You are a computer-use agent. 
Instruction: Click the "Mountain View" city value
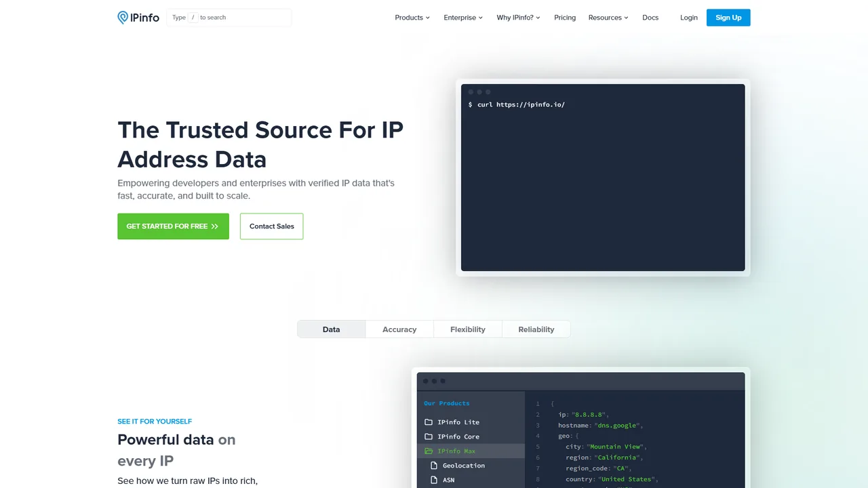coord(616,447)
